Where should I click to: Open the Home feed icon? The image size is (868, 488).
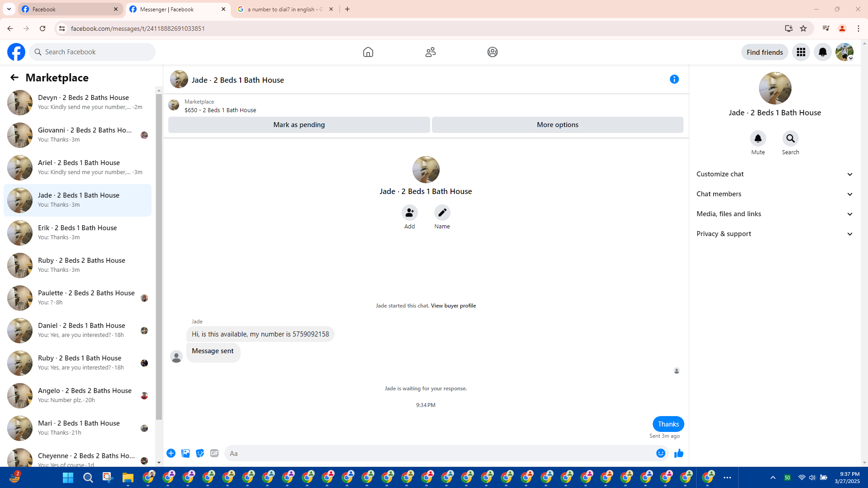(368, 52)
